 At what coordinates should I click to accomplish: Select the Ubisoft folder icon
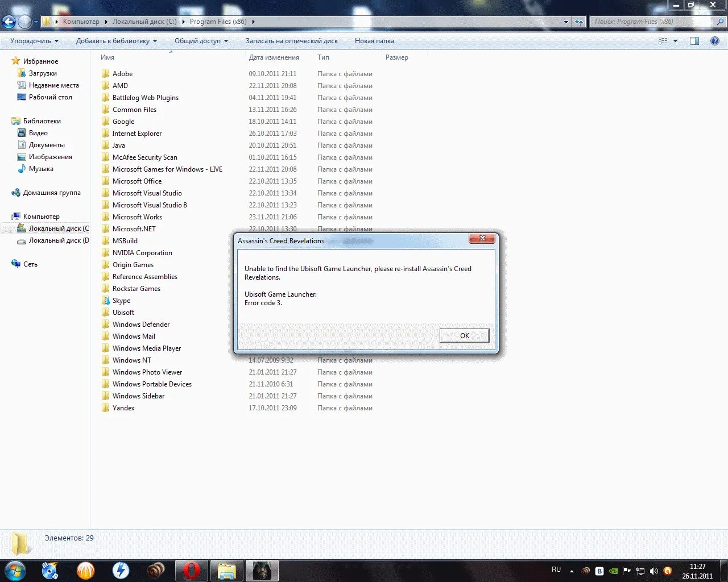(105, 313)
